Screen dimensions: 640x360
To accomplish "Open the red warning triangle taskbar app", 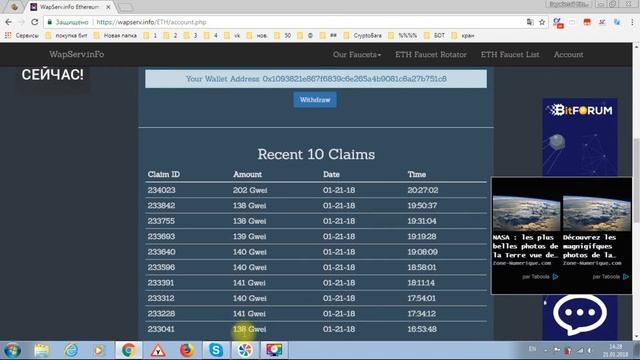I will (158, 350).
